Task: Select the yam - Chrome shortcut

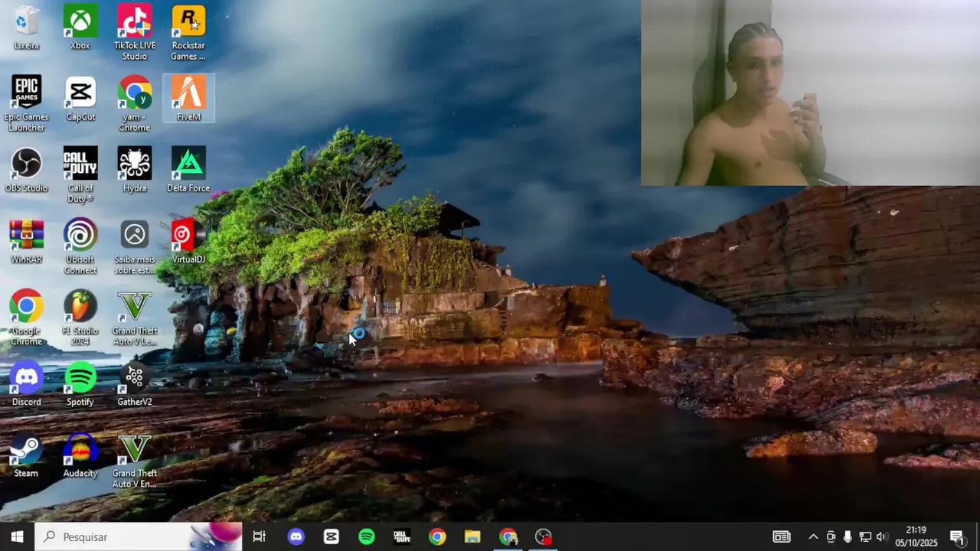Action: point(135,104)
